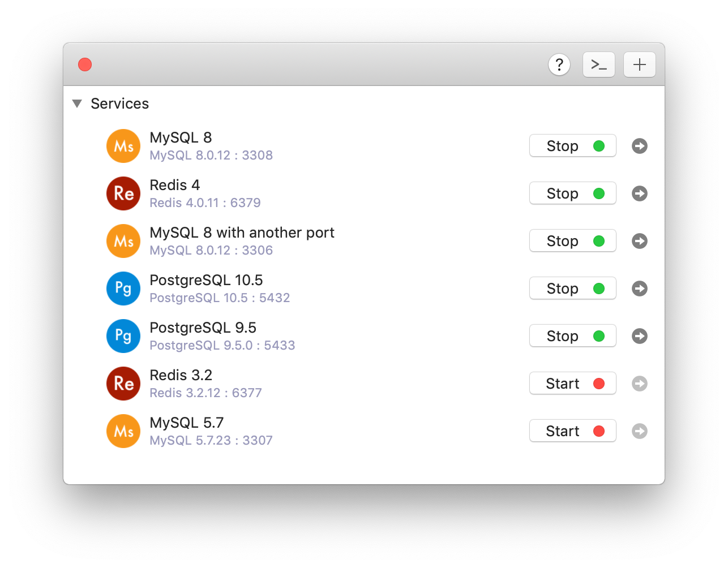Open the terminal icon in the toolbar
The image size is (728, 568).
[598, 64]
